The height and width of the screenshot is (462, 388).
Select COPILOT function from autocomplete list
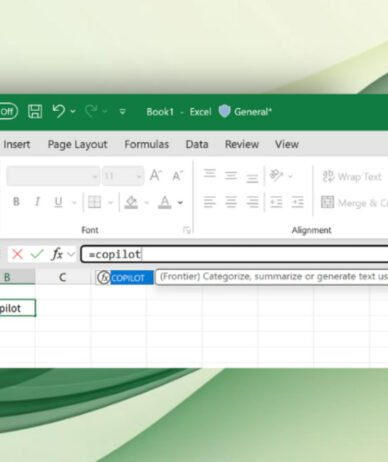pyautogui.click(x=124, y=277)
